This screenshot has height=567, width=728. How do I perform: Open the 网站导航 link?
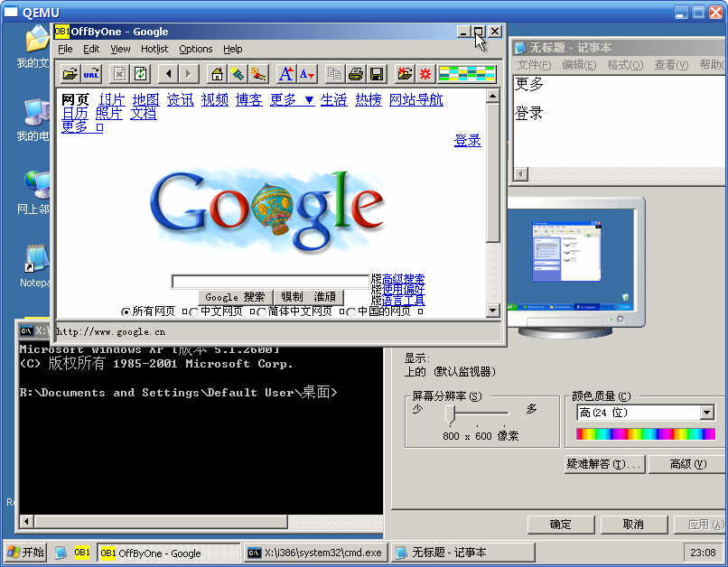coord(416,99)
